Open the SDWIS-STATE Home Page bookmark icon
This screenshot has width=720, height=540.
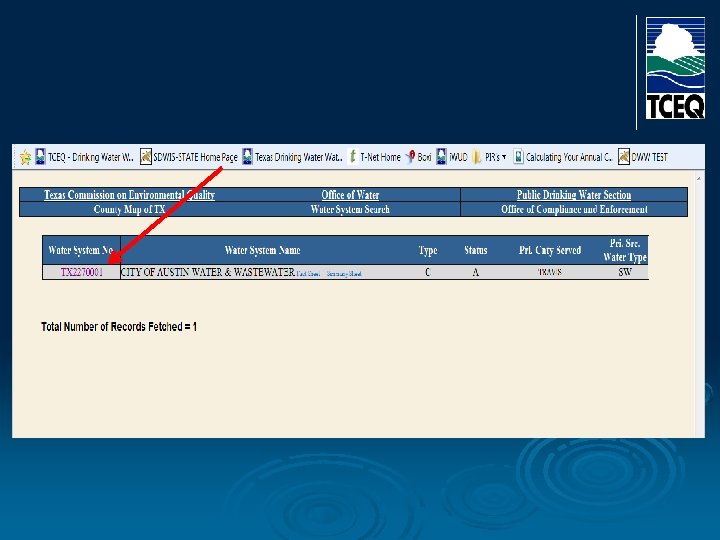146,157
